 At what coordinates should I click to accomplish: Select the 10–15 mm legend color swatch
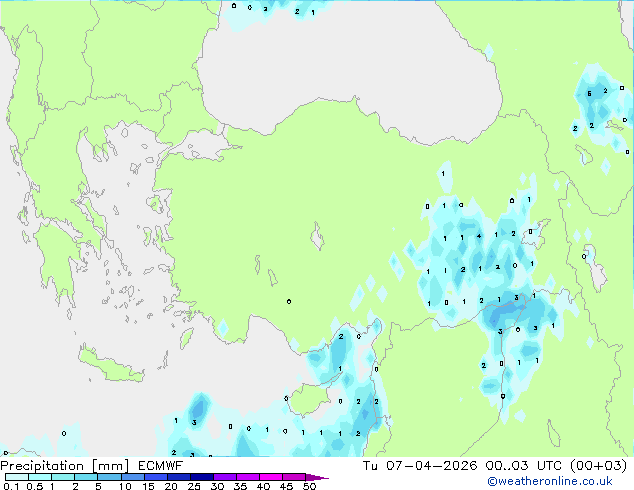[132, 477]
